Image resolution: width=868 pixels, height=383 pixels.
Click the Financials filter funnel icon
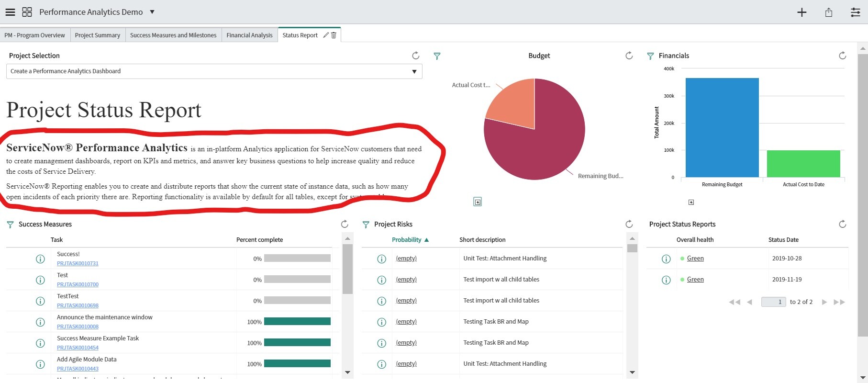click(x=650, y=56)
